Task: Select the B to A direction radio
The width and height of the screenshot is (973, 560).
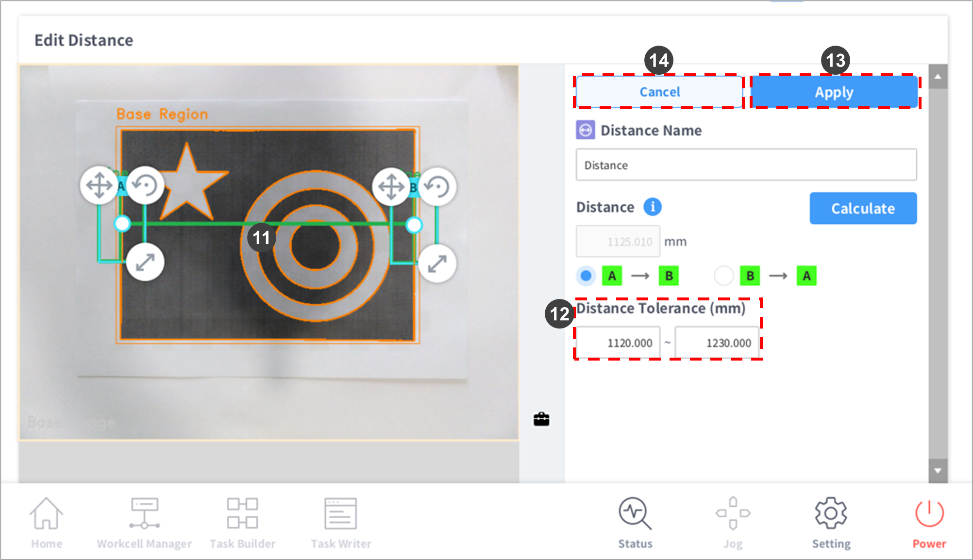Action: click(x=723, y=276)
